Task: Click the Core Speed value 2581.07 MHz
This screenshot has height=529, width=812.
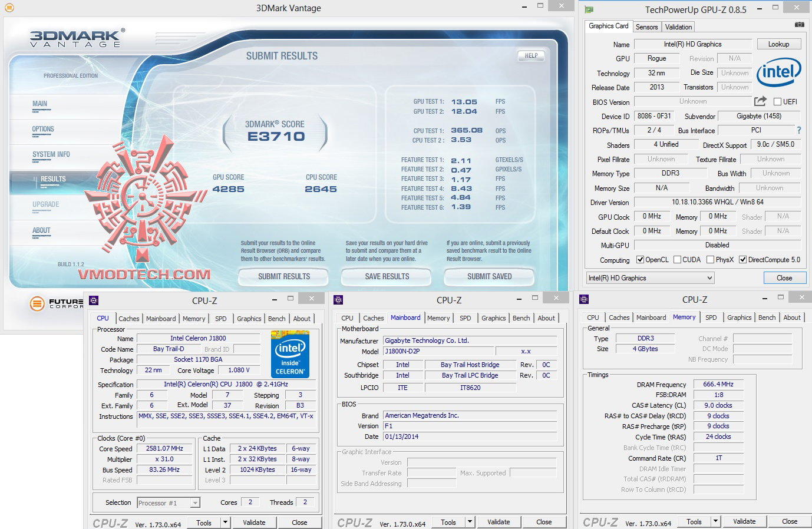Action: pos(165,448)
